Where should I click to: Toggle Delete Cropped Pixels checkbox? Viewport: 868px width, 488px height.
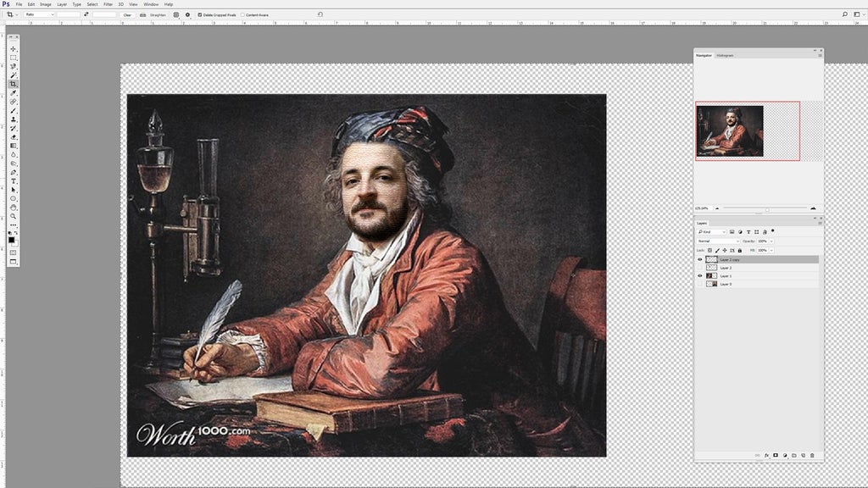(200, 15)
